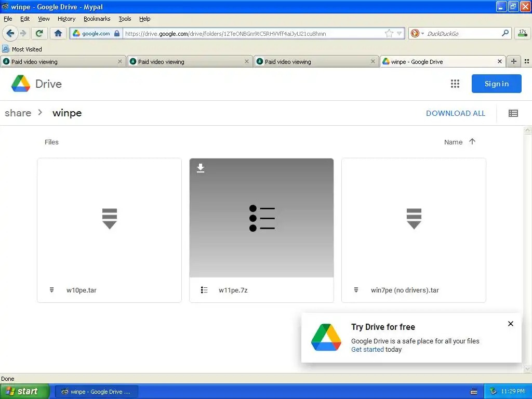Go back with the browser Back arrow
This screenshot has width=532, height=399.
click(10, 33)
